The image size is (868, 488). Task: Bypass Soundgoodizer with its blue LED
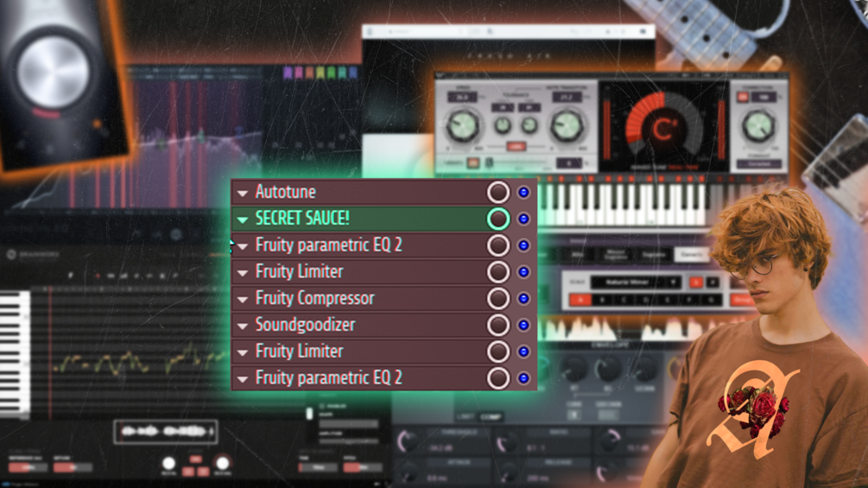(523, 325)
